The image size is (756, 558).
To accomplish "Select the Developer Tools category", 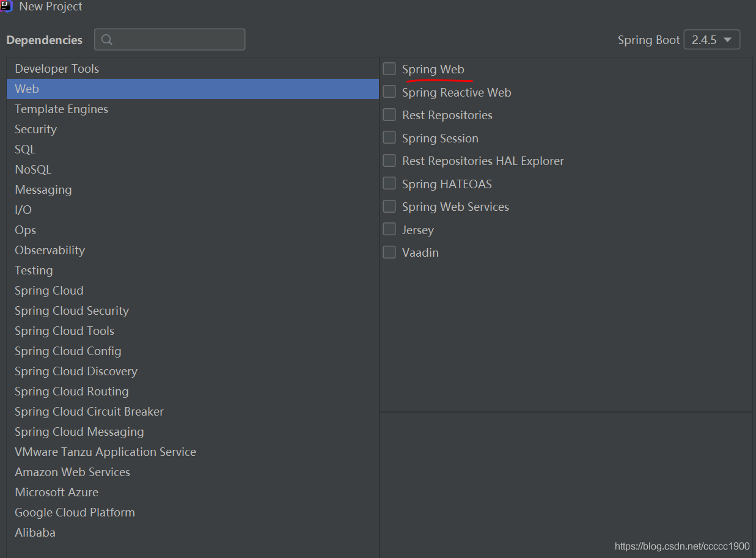I will click(x=193, y=68).
